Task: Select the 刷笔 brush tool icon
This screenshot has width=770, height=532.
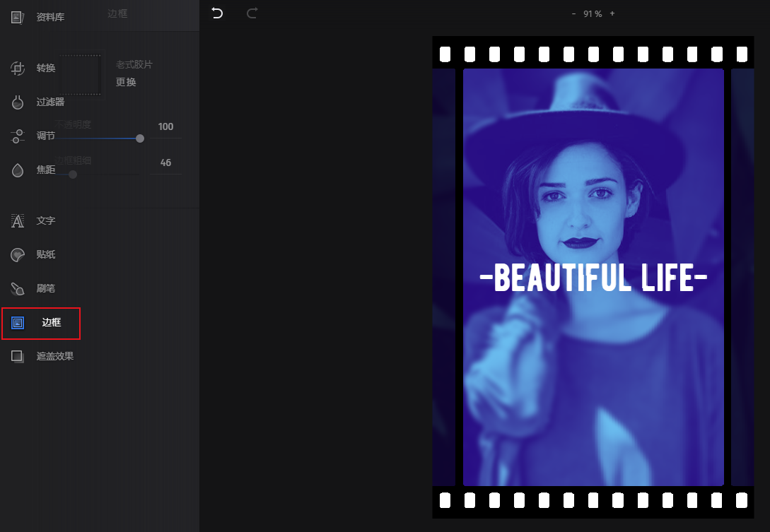Action: (x=18, y=288)
